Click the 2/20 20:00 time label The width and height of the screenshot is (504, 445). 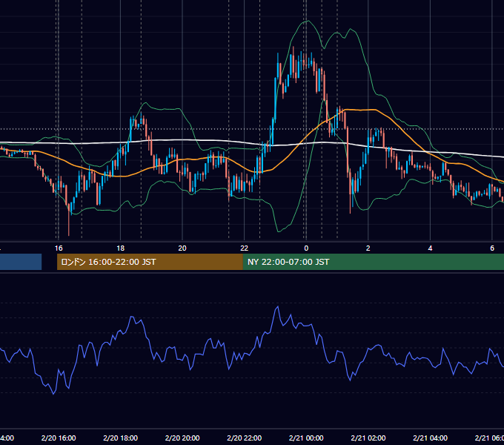182,438
